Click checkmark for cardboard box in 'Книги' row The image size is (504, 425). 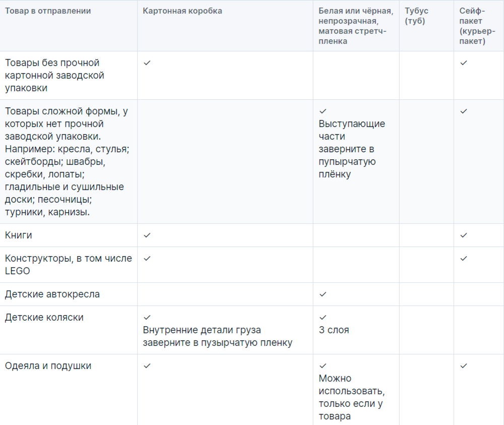[x=147, y=235]
